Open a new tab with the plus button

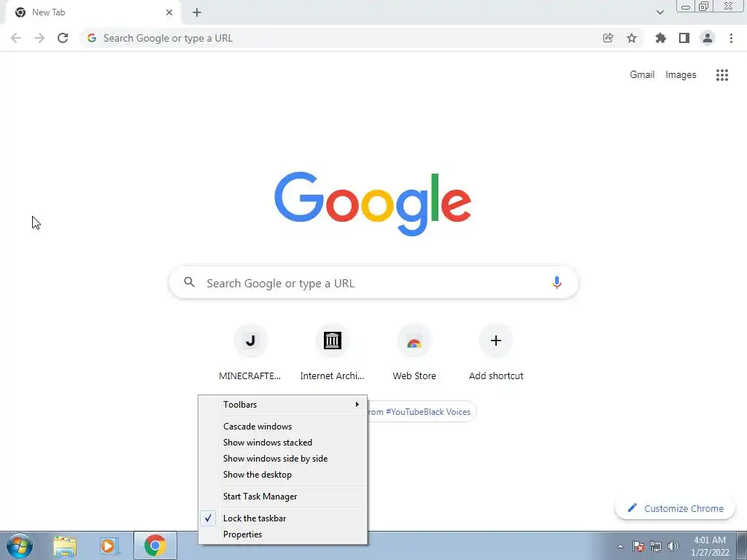coord(197,12)
